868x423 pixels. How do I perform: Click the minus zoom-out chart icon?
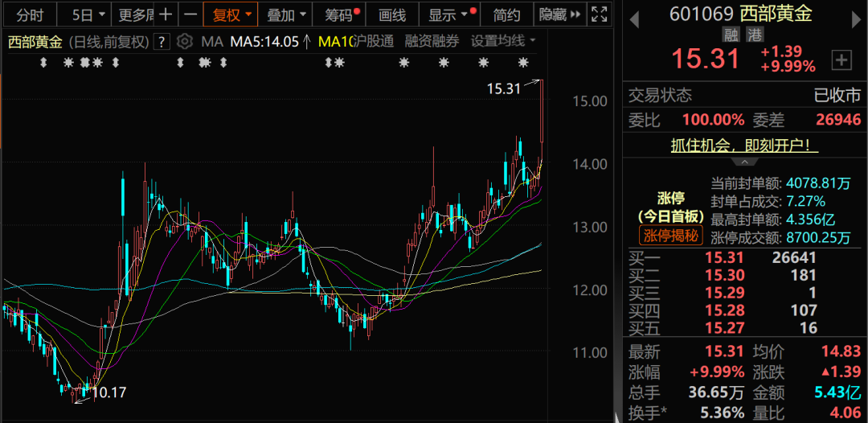190,14
